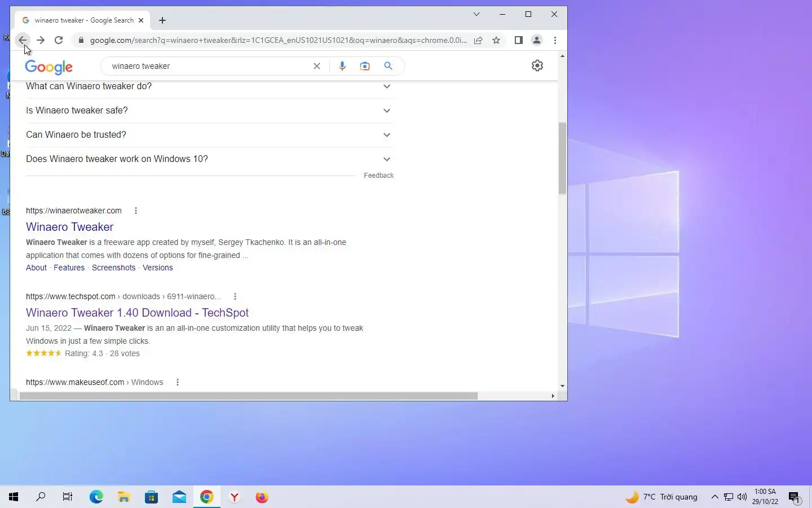Open Microsoft Store from taskbar
The image size is (812, 508).
coord(152,497)
